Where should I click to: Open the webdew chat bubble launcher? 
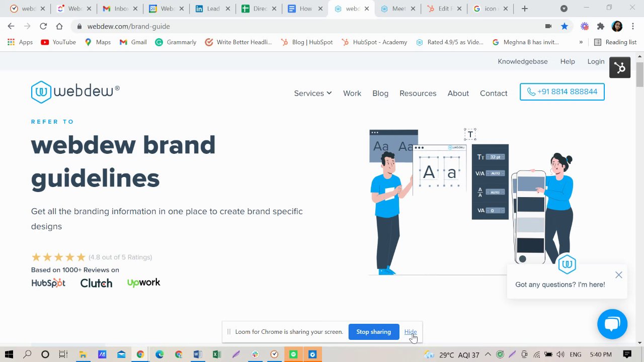[612, 324]
